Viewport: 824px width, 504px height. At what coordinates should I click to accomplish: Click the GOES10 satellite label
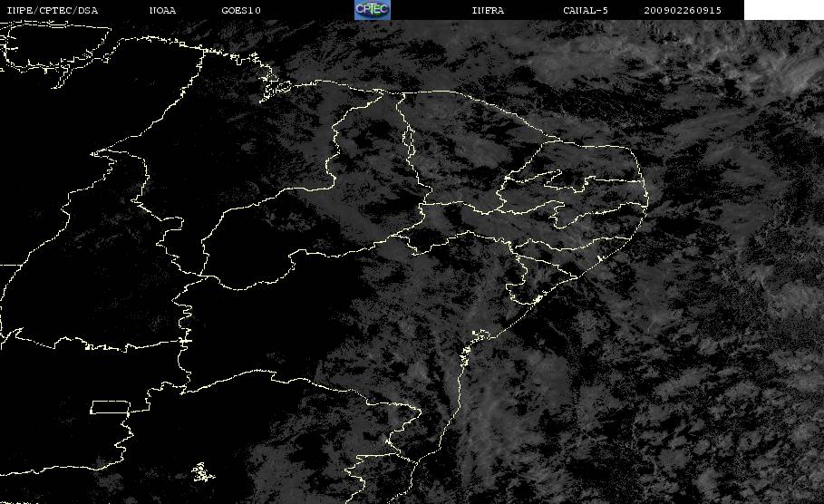[x=241, y=11]
